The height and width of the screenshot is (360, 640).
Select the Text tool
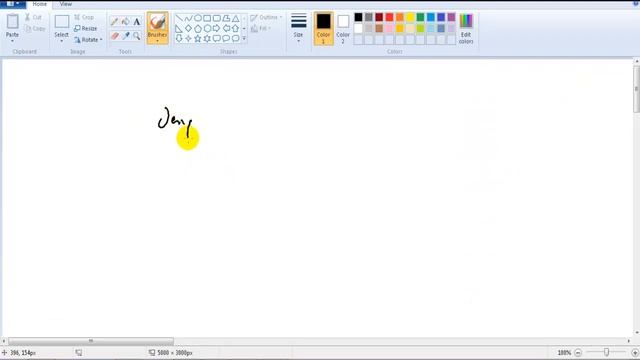click(137, 22)
